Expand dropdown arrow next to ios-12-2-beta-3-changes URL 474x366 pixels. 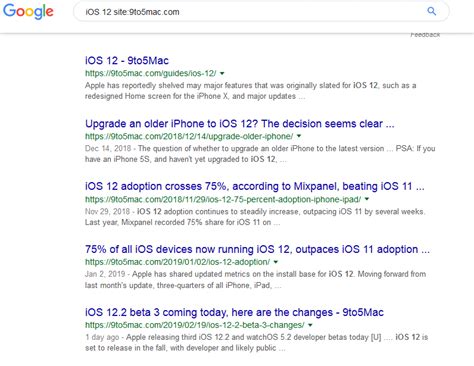310,325
